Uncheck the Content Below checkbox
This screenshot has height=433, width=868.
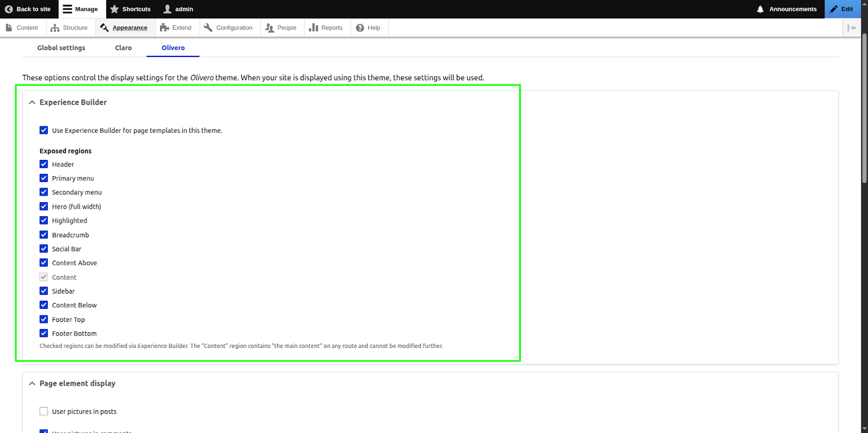44,305
